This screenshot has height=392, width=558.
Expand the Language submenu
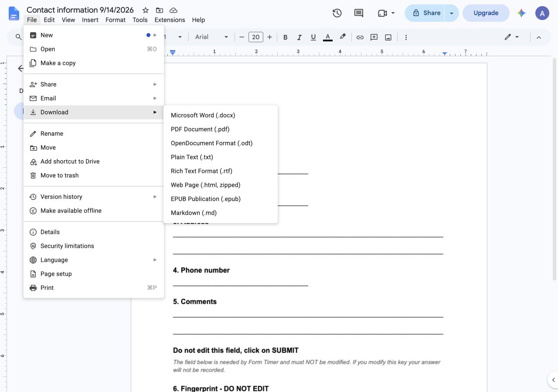[94, 260]
